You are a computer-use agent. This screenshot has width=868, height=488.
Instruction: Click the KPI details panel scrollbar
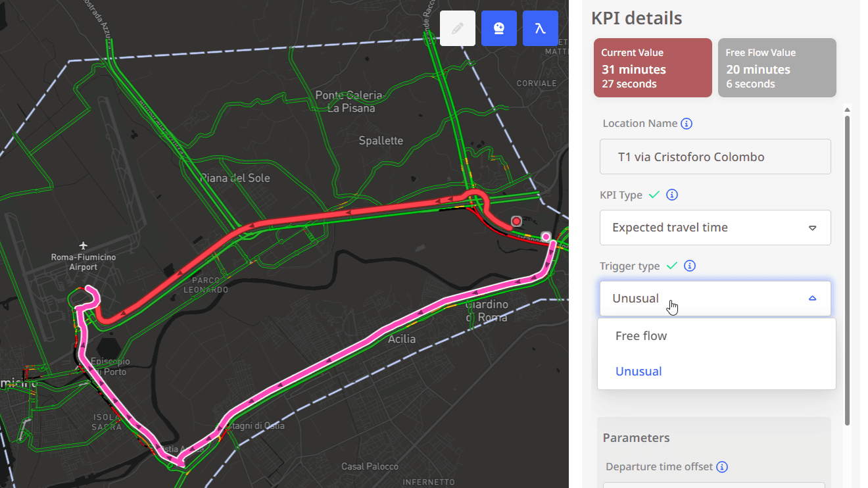click(x=847, y=263)
